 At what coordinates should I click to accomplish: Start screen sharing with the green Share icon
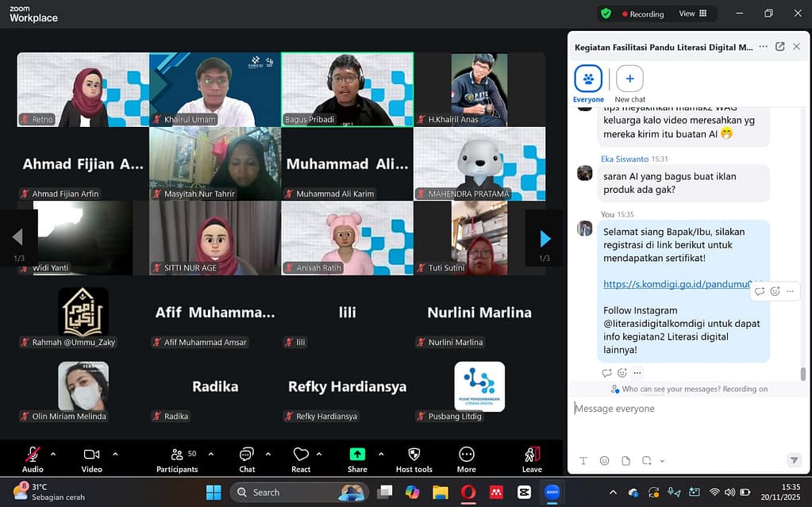[x=357, y=455]
